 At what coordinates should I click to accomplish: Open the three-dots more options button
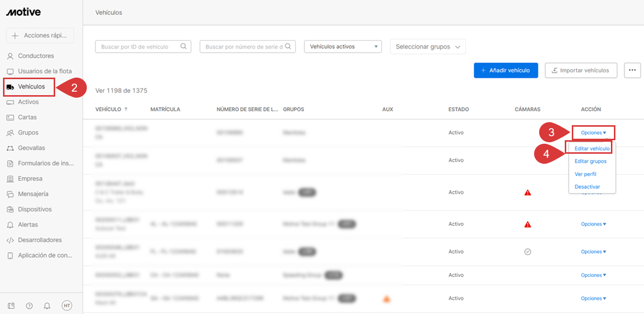pos(632,70)
